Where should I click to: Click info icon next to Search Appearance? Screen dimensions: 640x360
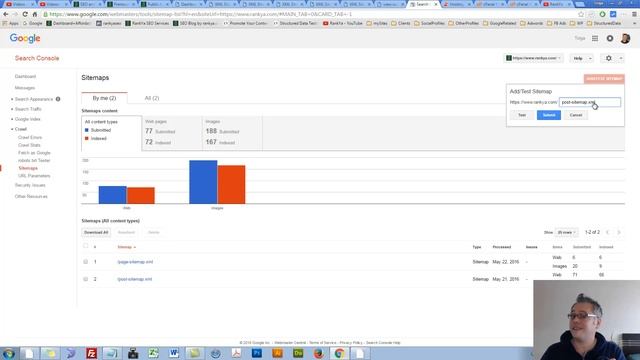tap(58, 99)
